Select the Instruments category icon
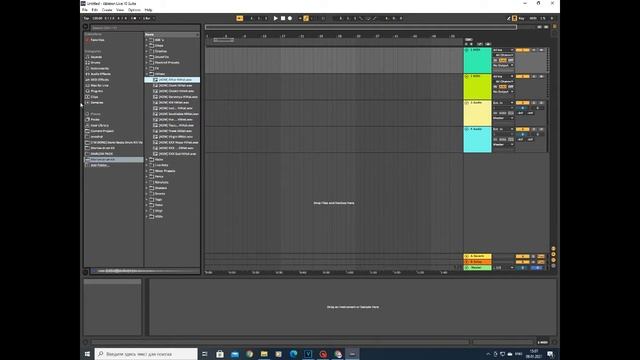Screen dimensions: 640x360 (87, 69)
